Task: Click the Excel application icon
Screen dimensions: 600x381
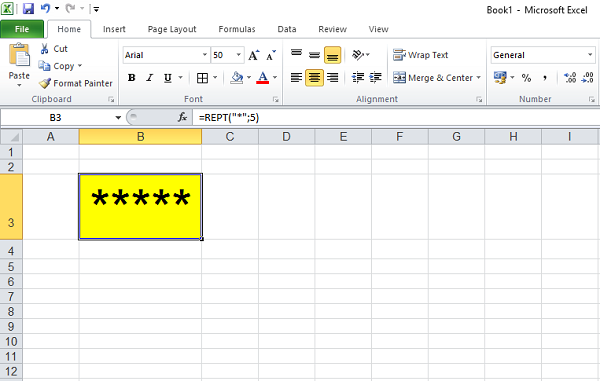Action: point(7,8)
